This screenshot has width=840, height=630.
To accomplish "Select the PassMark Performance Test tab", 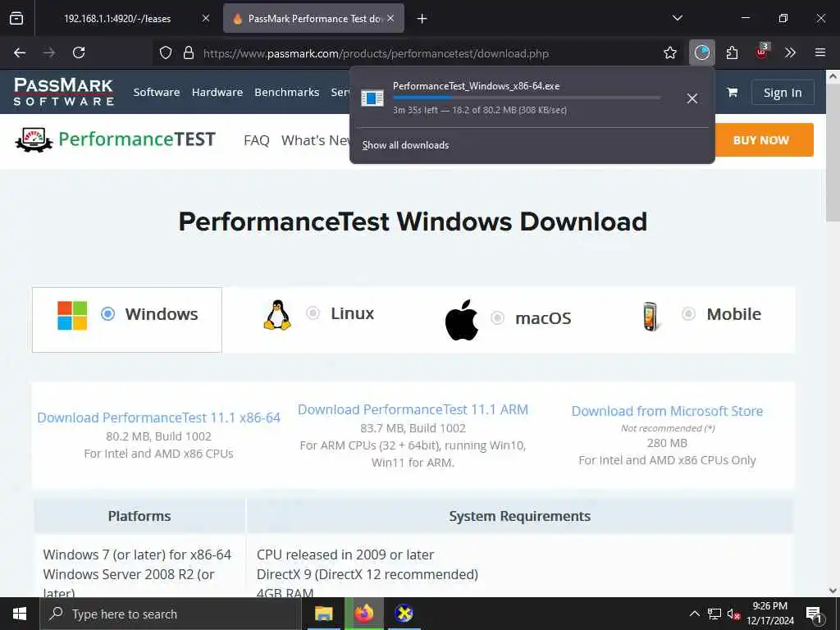I will point(313,18).
